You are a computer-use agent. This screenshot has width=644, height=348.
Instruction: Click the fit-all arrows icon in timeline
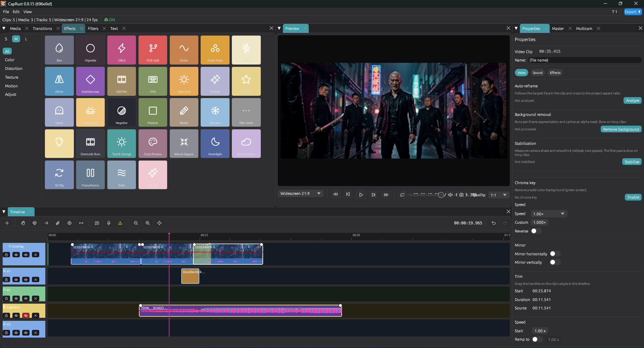pos(159,223)
